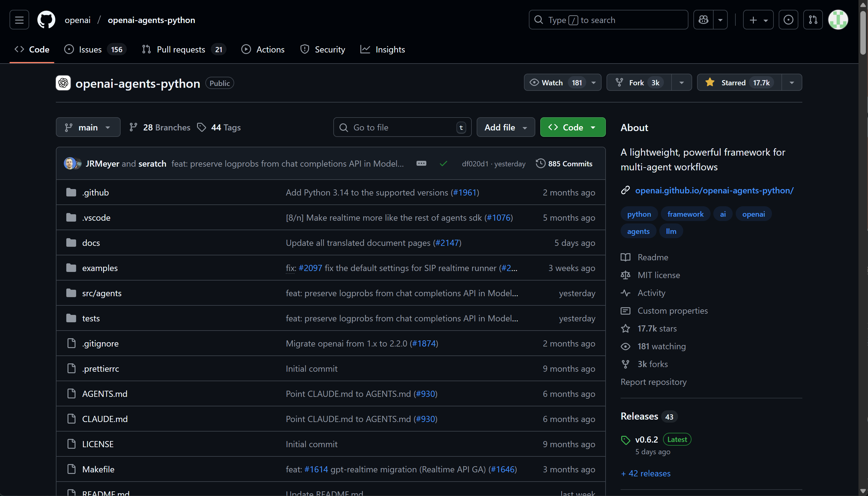Click the branch icon next to 28 Branches
This screenshot has height=496, width=868.
[x=133, y=127]
